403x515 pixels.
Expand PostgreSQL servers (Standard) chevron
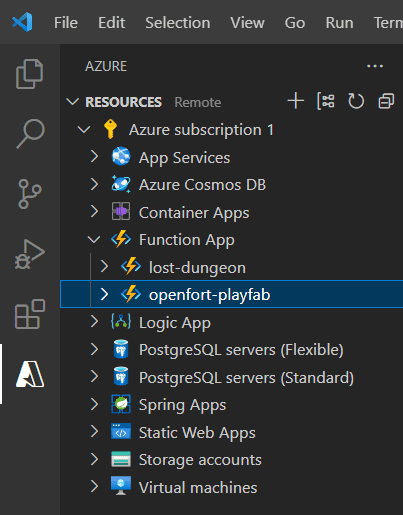pyautogui.click(x=94, y=377)
